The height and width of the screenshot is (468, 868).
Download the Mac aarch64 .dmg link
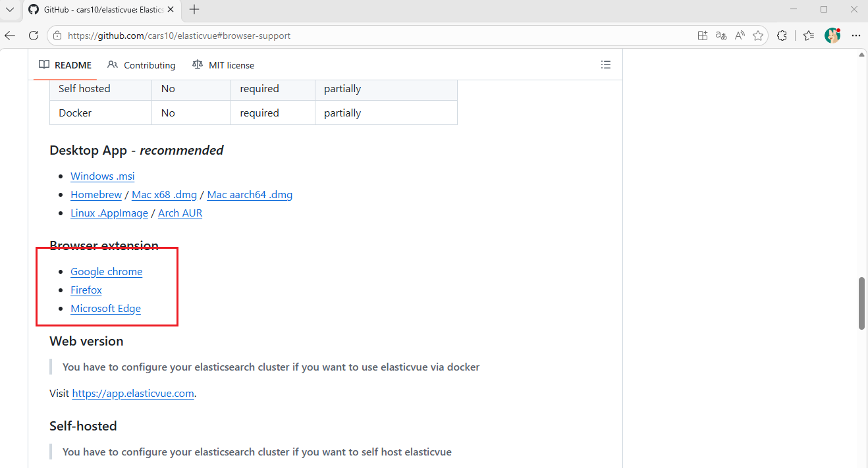pos(250,194)
